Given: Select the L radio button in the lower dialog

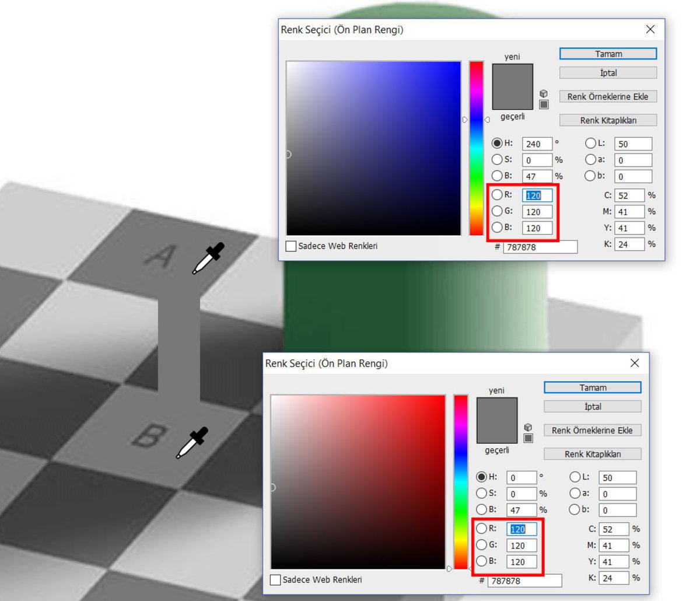Looking at the screenshot, I should coord(575,477).
